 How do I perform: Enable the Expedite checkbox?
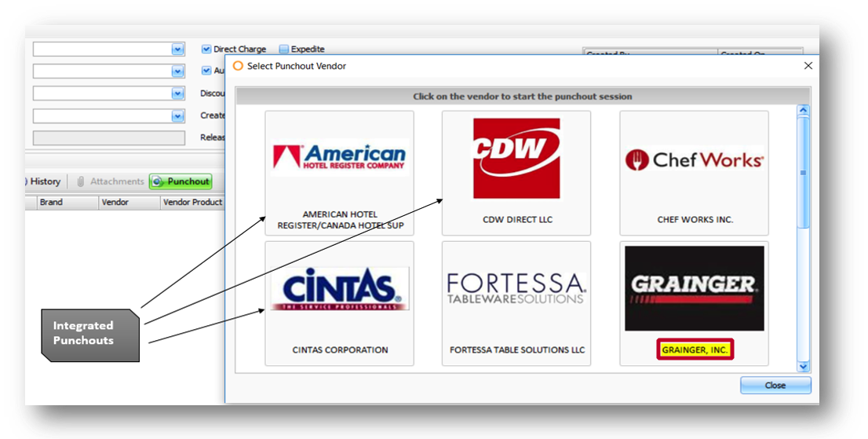(283, 49)
